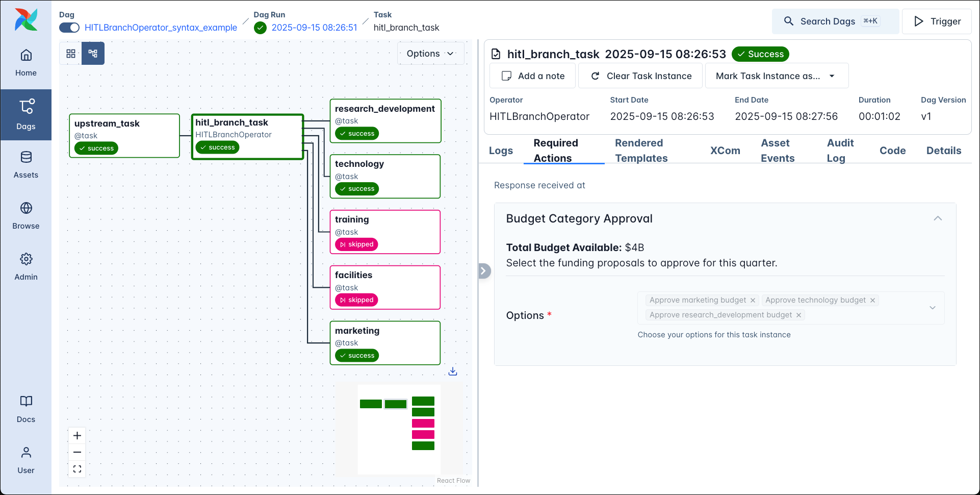Click the graph minimap thumbnail
This screenshot has width=980, height=495.
pos(399,429)
